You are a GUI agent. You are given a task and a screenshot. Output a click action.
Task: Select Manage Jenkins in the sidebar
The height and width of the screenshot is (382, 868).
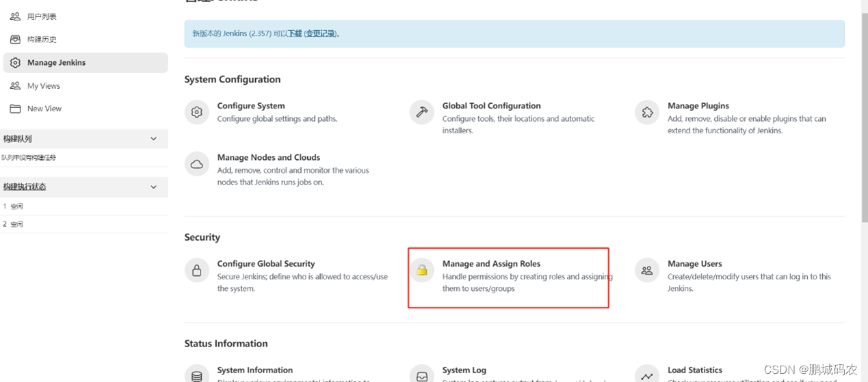pos(86,63)
